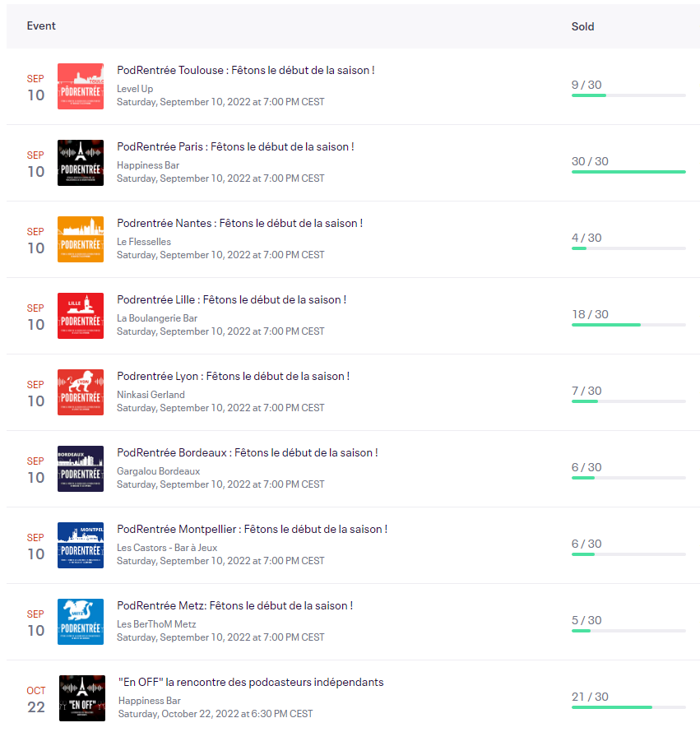
Task: Click the Happiness Bar venue under Paris event
Action: [x=148, y=165]
